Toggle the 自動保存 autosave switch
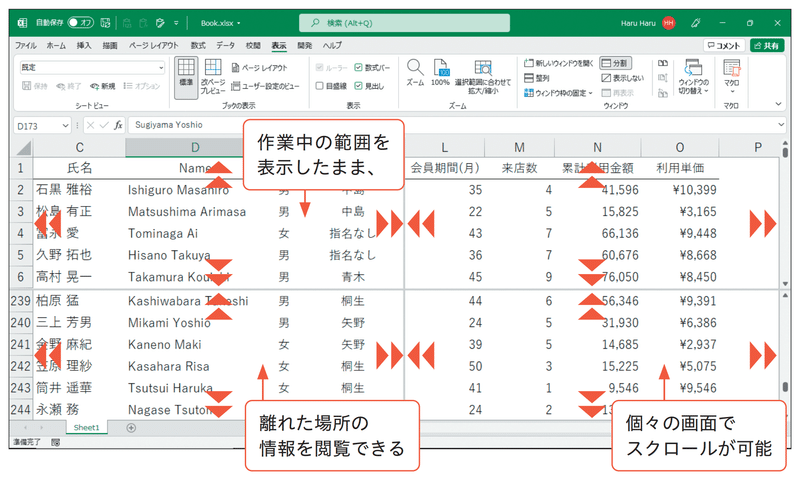800x477 pixels. click(x=81, y=23)
